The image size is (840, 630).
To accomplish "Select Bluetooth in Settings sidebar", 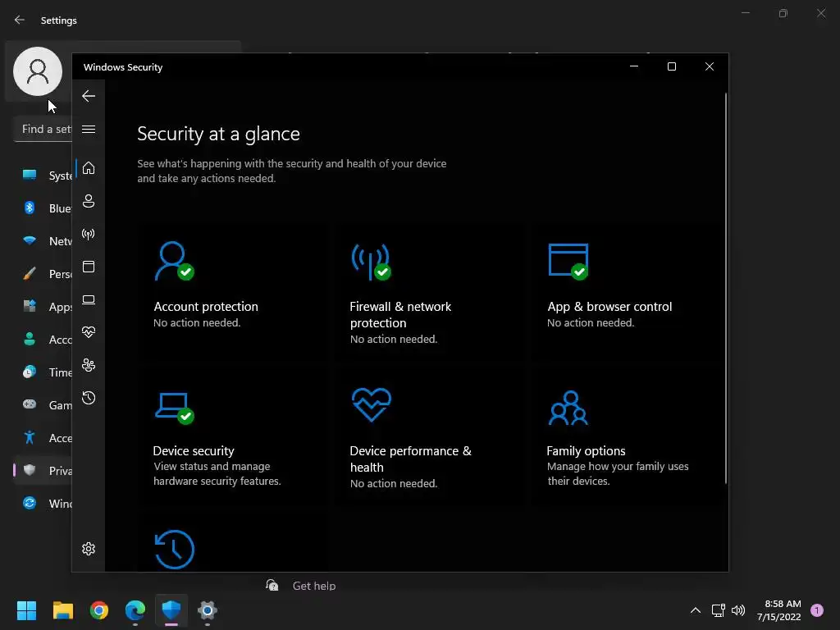I will click(x=43, y=208).
